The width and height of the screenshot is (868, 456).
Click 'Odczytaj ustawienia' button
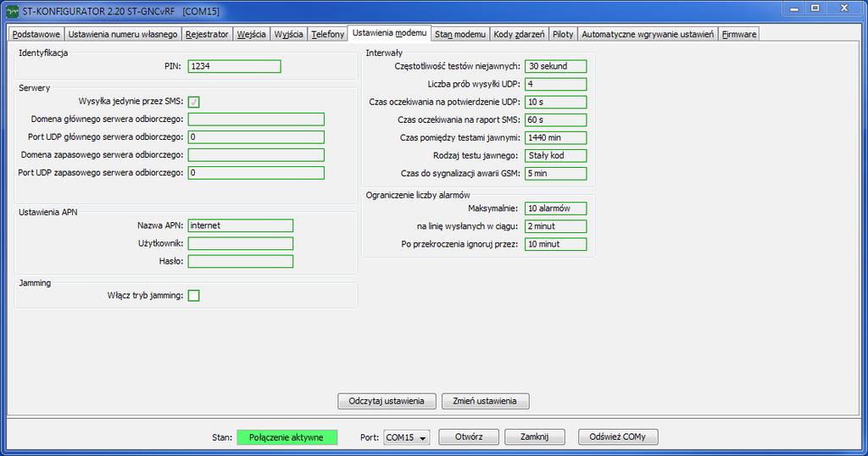click(387, 401)
